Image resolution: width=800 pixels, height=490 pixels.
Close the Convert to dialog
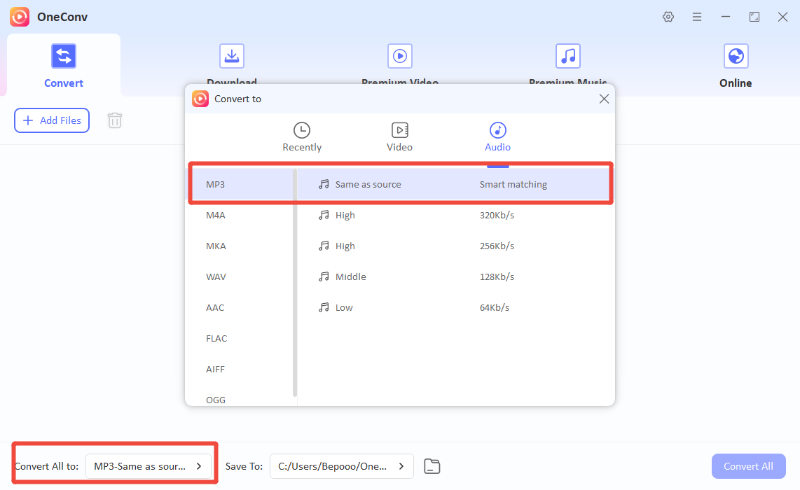604,99
